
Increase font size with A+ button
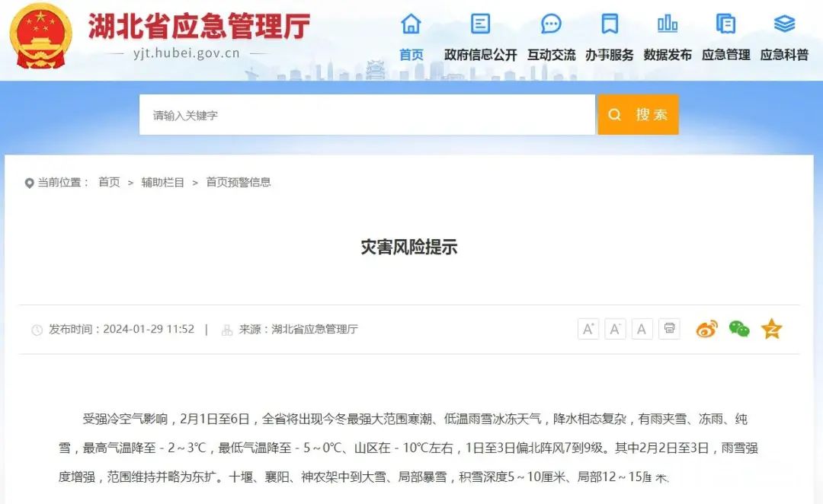(x=588, y=329)
